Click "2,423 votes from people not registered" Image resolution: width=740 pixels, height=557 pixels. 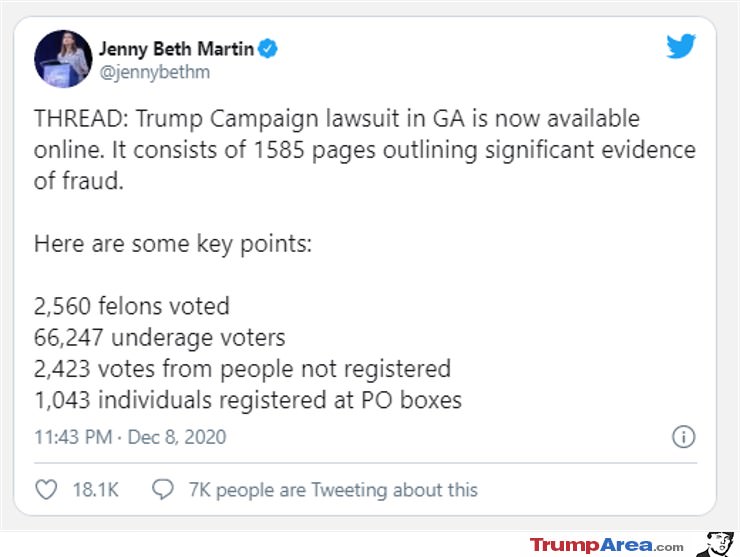click(243, 369)
